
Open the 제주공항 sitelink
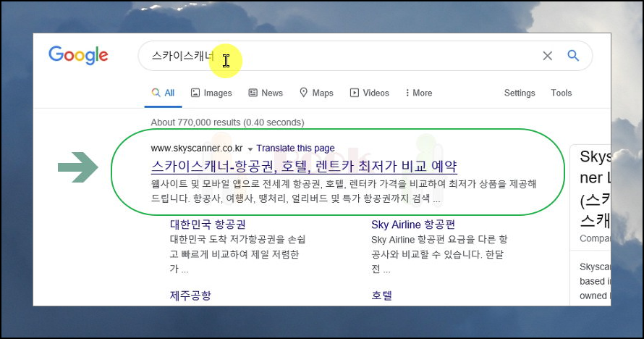point(190,296)
